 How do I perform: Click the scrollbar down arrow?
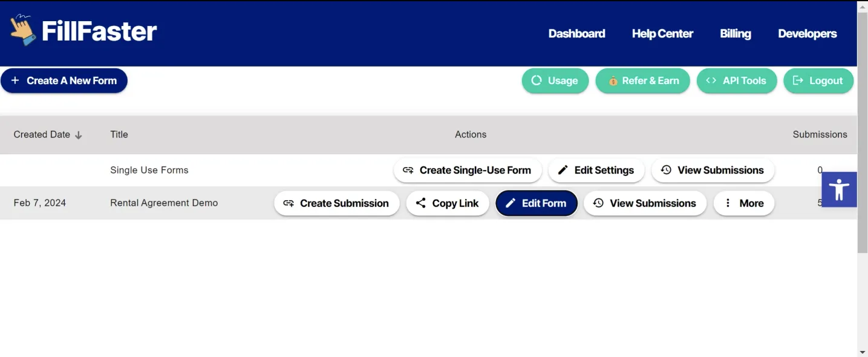tap(863, 352)
